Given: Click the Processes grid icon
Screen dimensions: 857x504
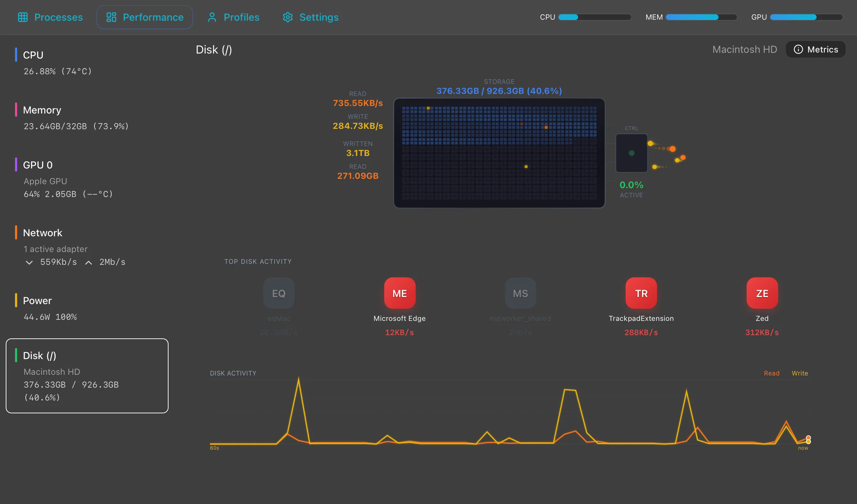Looking at the screenshot, I should pyautogui.click(x=23, y=17).
